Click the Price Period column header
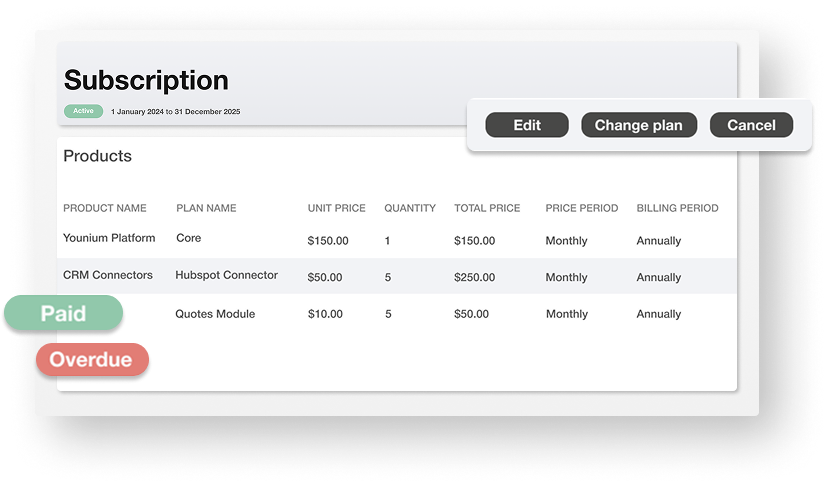829x486 pixels. (x=582, y=208)
